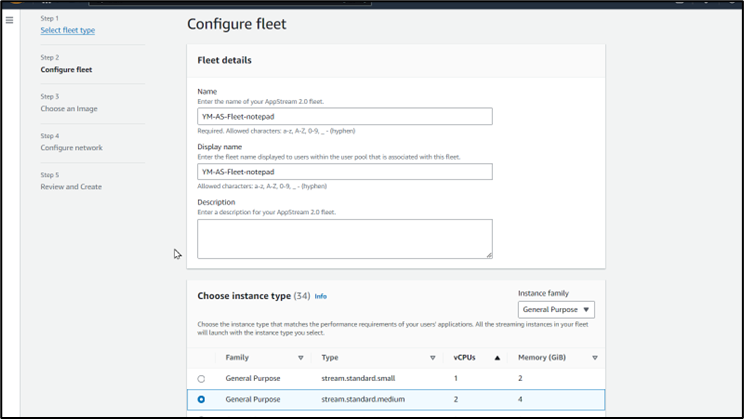Click the stream.standard.medium table row
This screenshot has width=744, height=419.
pyautogui.click(x=396, y=400)
